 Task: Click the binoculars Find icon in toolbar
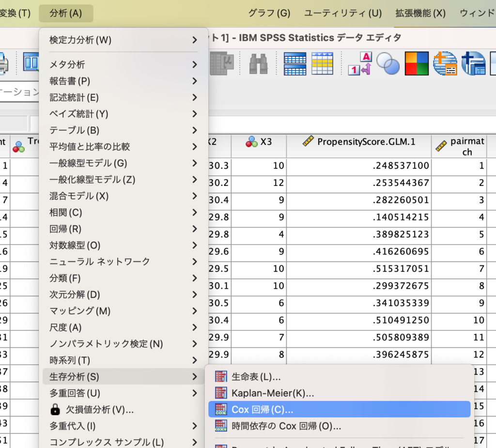258,63
